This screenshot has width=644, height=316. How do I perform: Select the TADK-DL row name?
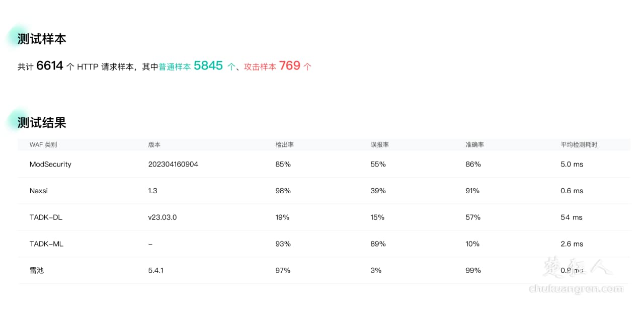pyautogui.click(x=46, y=217)
